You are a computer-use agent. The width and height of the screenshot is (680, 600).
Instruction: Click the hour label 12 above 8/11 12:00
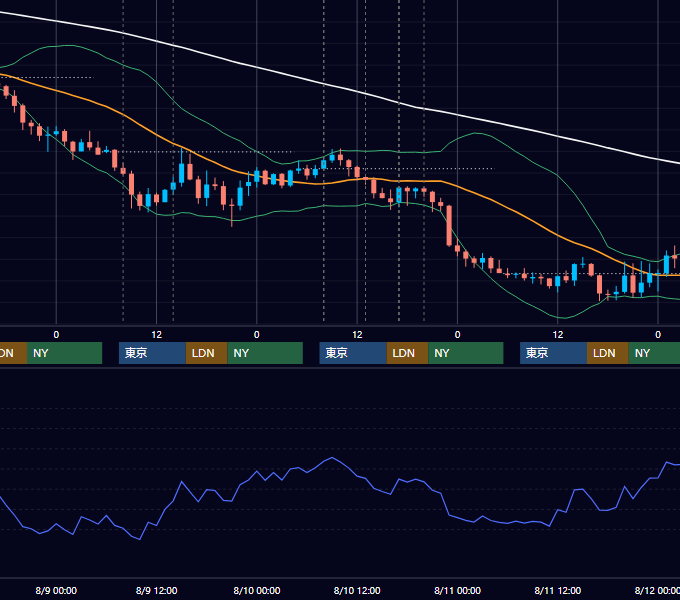coord(558,335)
